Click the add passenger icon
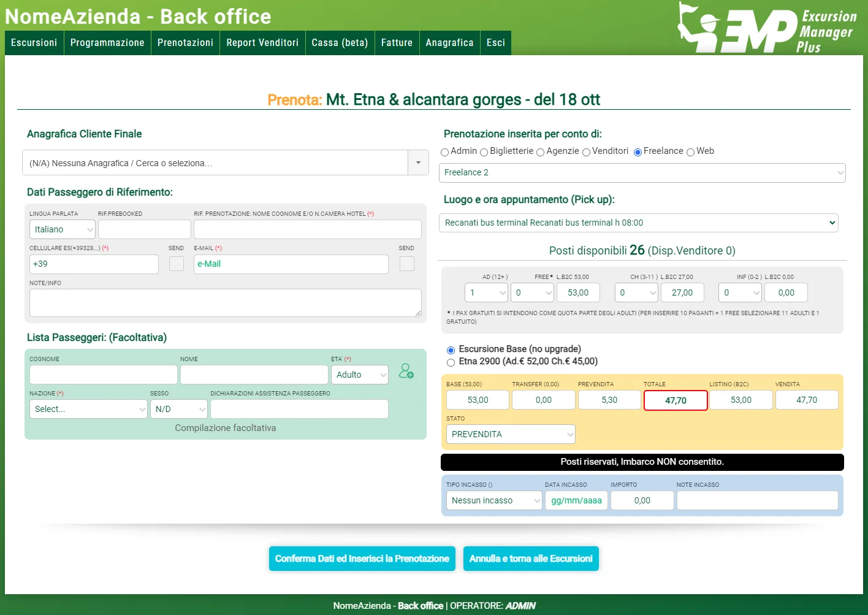868x615 pixels. (x=406, y=371)
